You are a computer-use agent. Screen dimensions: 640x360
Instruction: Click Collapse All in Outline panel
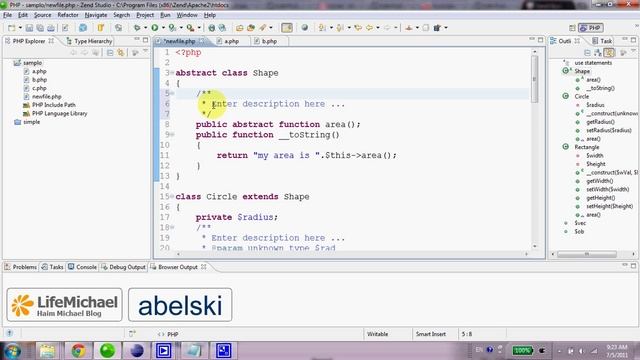587,53
